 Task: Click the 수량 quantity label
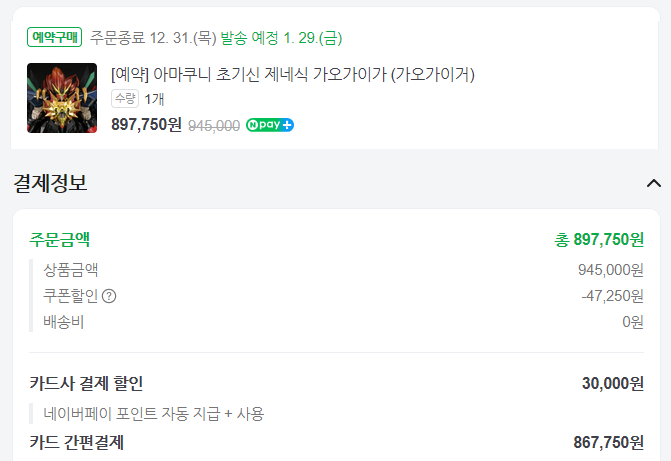(125, 99)
